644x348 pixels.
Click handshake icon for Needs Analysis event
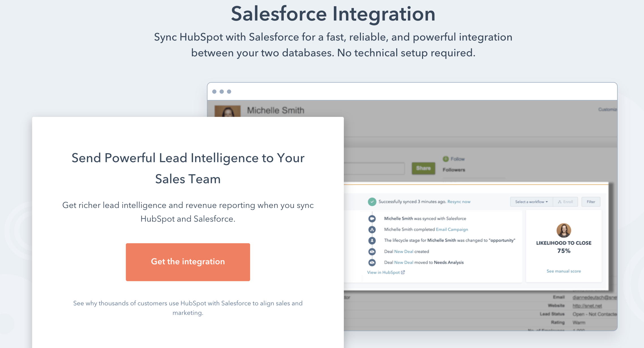coord(372,263)
